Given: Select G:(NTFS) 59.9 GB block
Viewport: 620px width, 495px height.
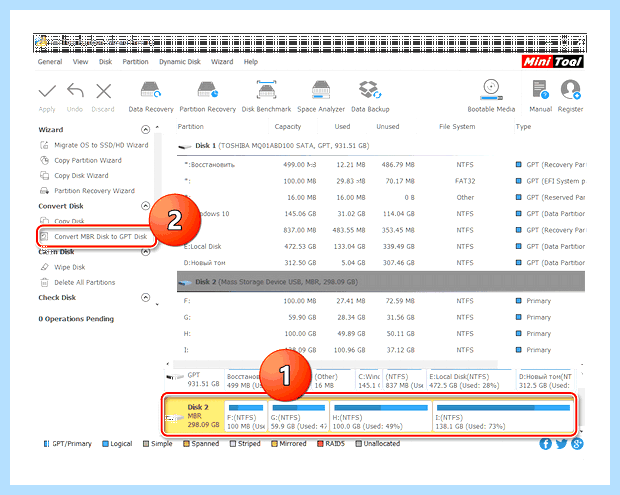Looking at the screenshot, I should [299, 416].
